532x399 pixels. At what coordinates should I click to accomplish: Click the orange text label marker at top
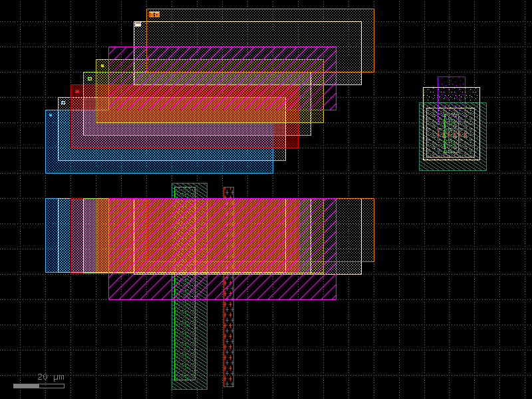tap(154, 14)
